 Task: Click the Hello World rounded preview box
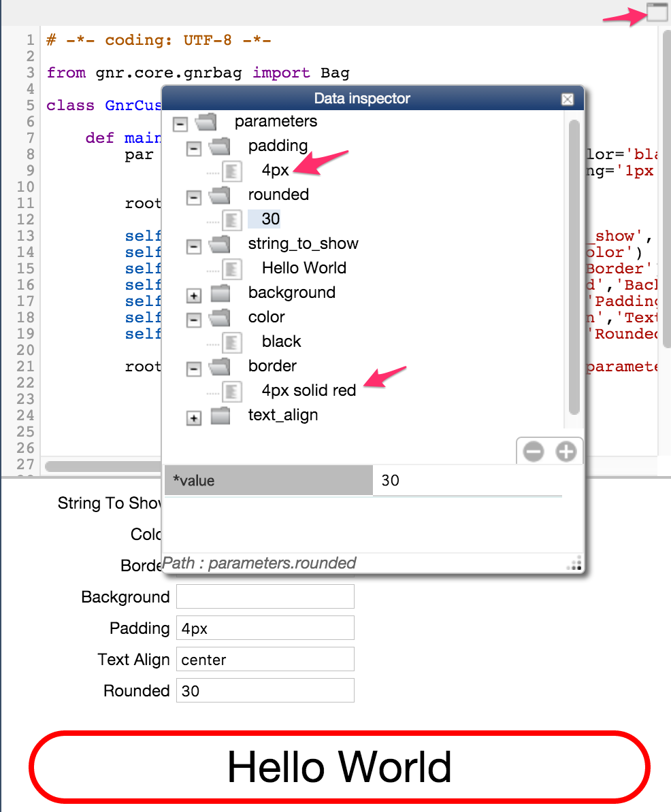[x=340, y=767]
